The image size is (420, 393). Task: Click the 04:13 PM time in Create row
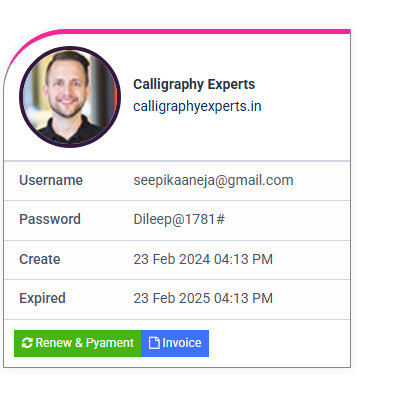click(243, 259)
